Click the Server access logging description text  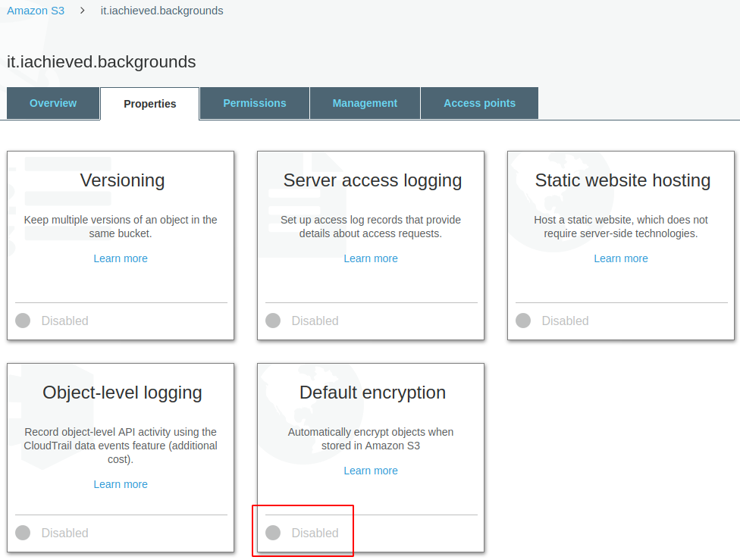(371, 227)
